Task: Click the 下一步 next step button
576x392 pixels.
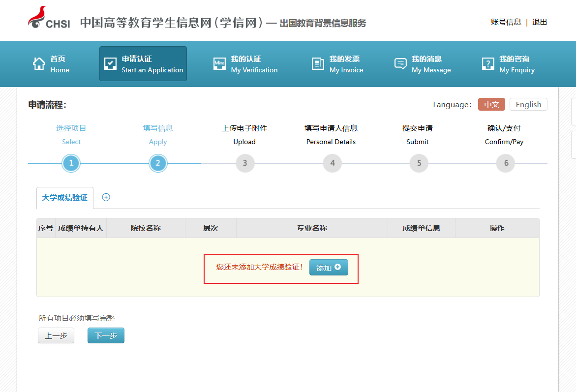Action: 106,335
